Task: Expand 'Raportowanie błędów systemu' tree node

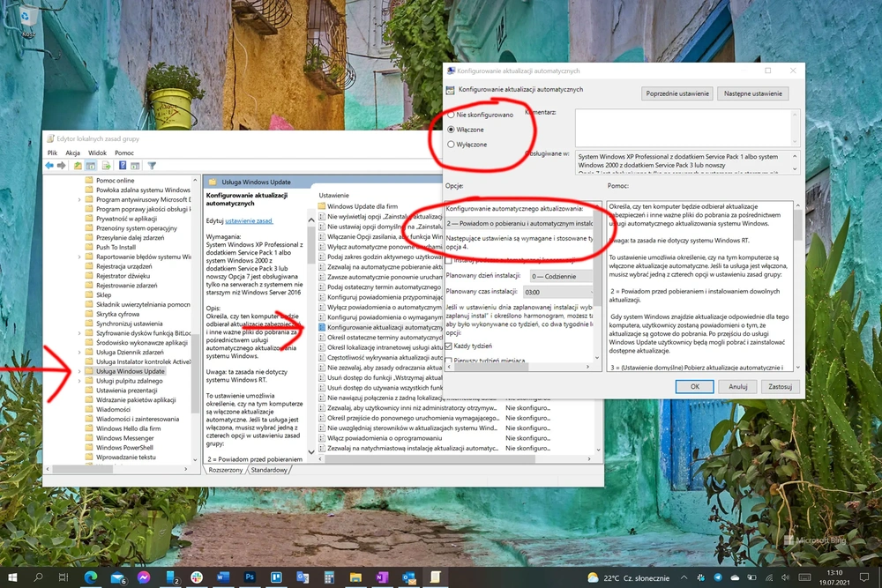Action: pos(78,257)
